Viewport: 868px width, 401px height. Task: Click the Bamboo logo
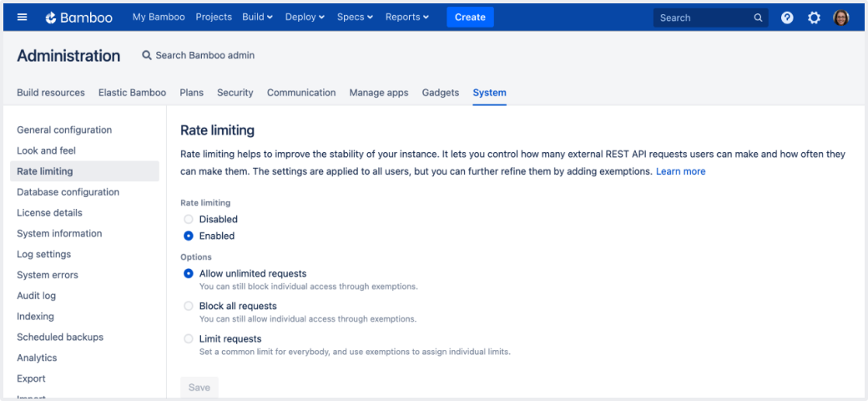(78, 18)
